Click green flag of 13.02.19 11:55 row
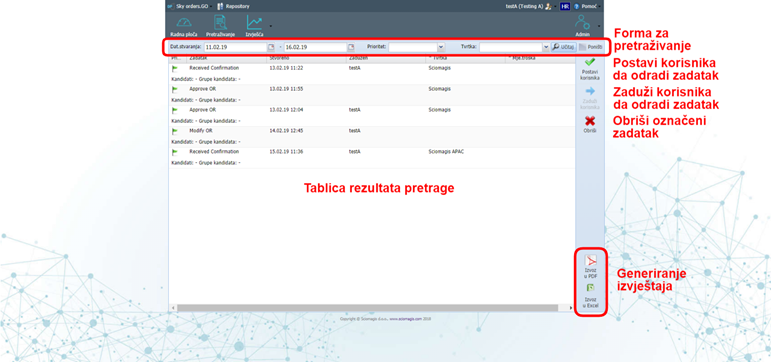 pos(175,90)
